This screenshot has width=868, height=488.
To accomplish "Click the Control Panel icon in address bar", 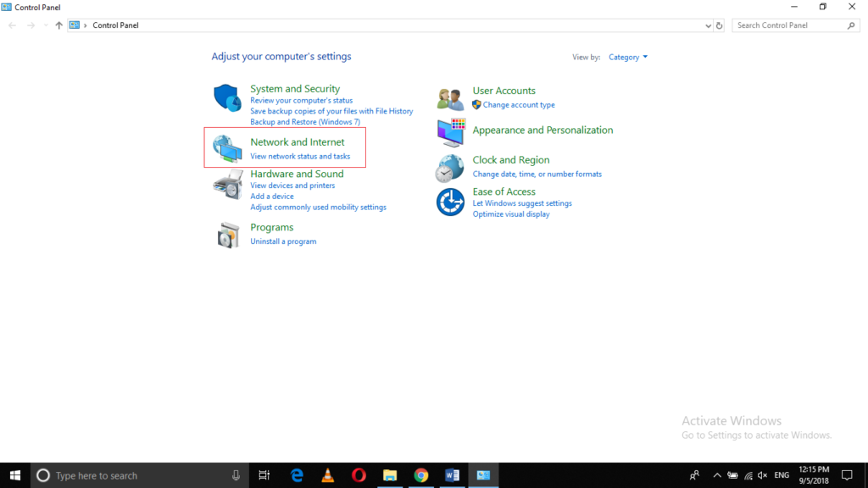I will pos(75,25).
